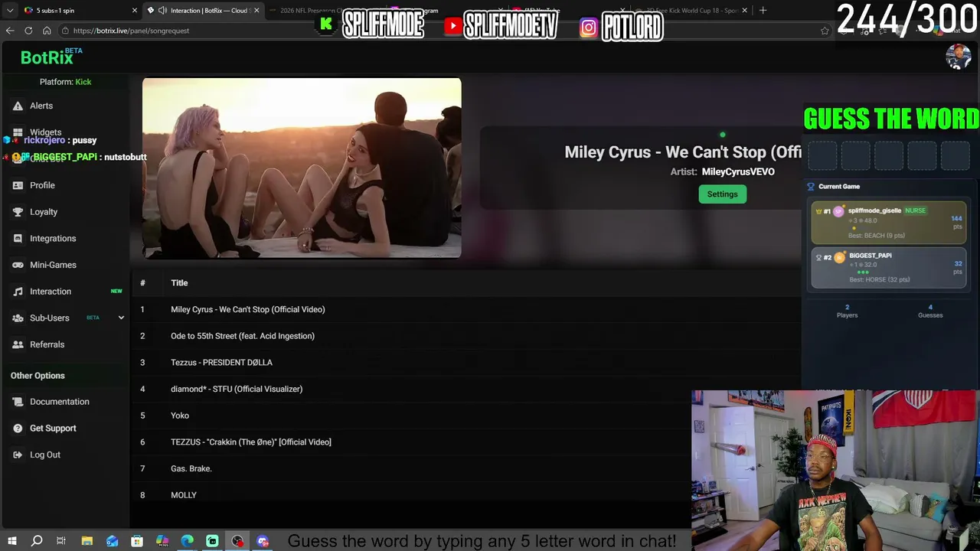Screen dimensions: 980x551
Task: Open Task View on the taskbar
Action: click(x=61, y=541)
